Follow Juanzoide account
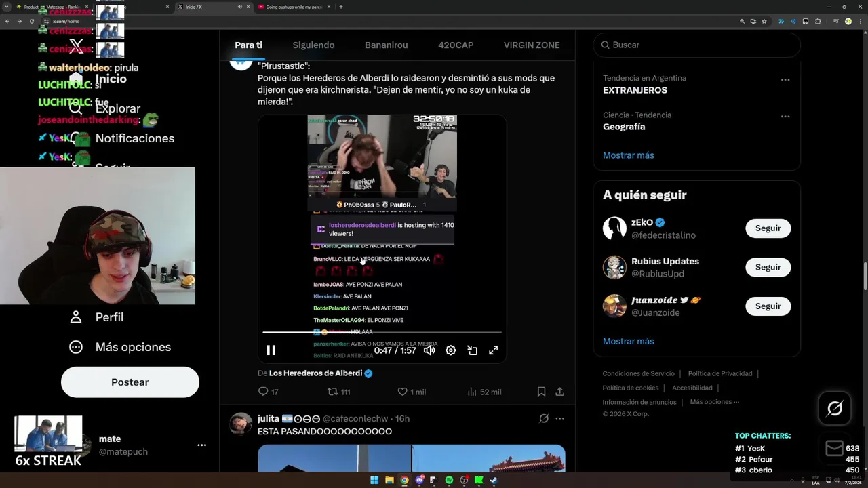The width and height of the screenshot is (868, 488). (768, 306)
